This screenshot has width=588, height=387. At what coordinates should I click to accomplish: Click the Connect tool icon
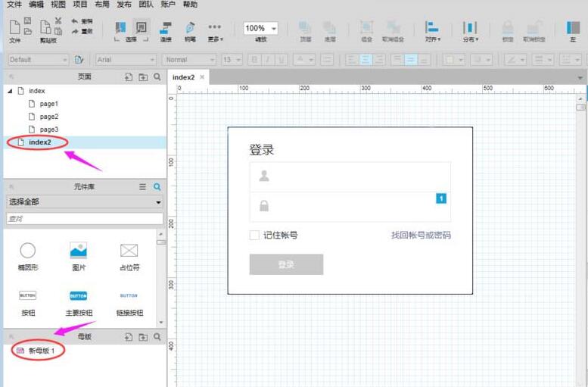pyautogui.click(x=166, y=28)
